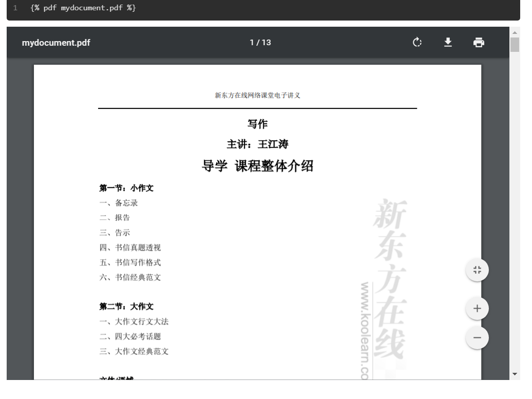Print the PDF document
The height and width of the screenshot is (399, 532).
(479, 43)
